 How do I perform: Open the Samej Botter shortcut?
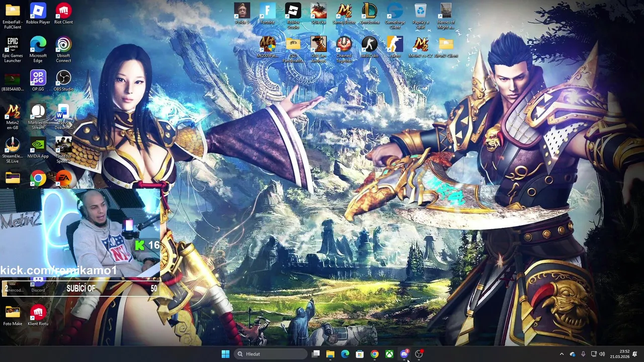tap(344, 14)
